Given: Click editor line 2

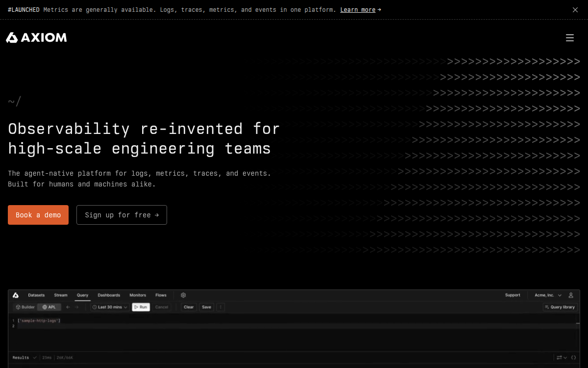Looking at the screenshot, I should tap(295, 326).
